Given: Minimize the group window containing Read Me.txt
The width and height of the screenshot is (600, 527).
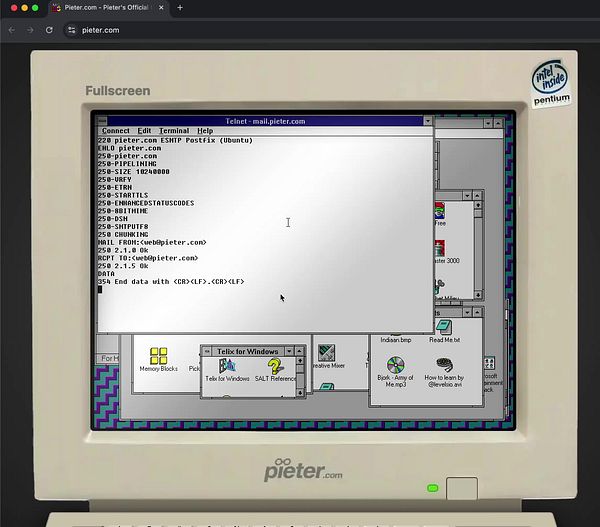Looking at the screenshot, I should (467, 313).
